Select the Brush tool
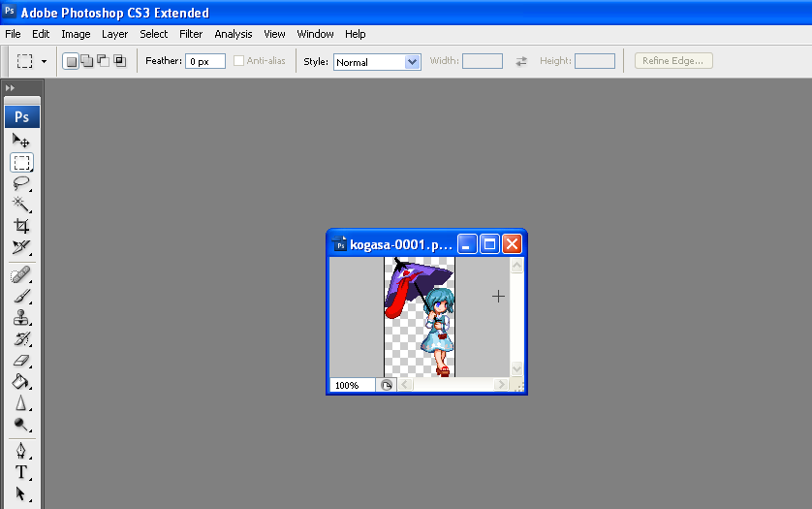Viewport: 812px width, 509px height. (x=21, y=297)
